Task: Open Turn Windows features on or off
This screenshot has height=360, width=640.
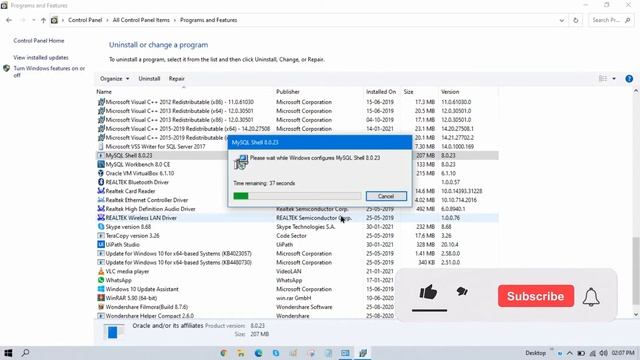Action: 49,71
